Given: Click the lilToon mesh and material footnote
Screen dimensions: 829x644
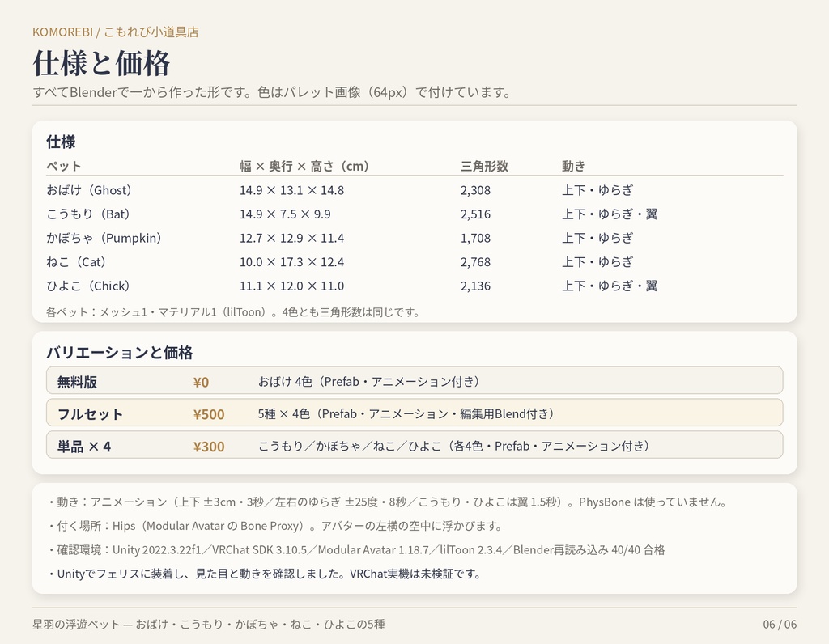Looking at the screenshot, I should (233, 312).
